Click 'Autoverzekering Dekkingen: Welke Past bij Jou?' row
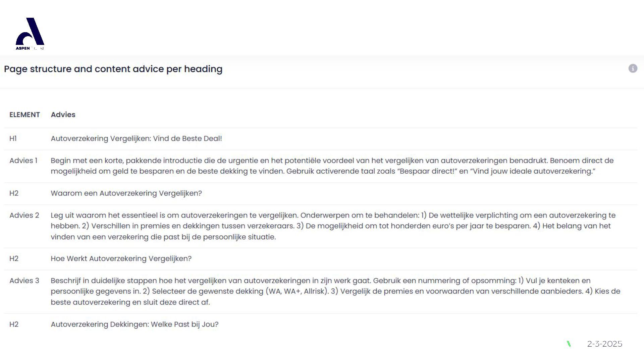Viewport: 644px width, 362px height. [135, 324]
